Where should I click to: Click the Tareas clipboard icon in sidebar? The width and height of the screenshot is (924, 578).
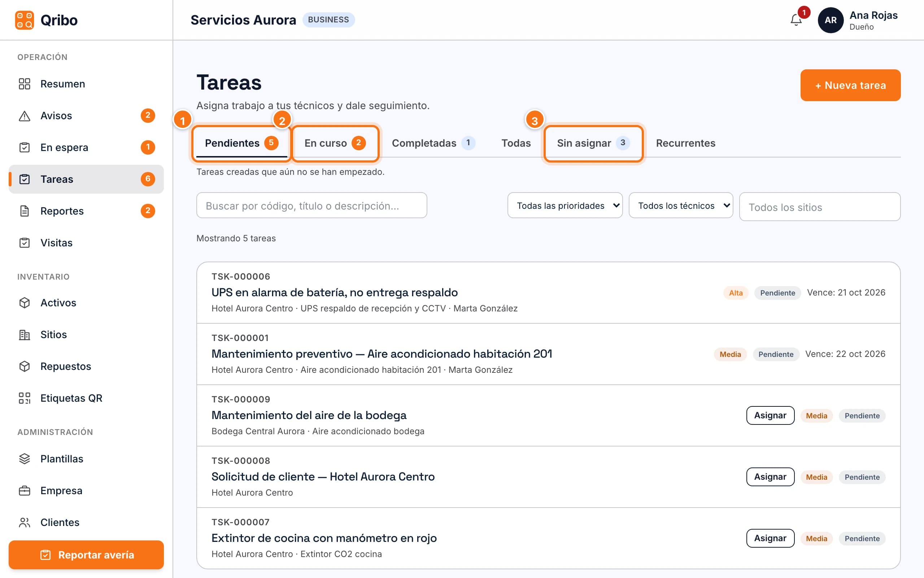(x=25, y=179)
